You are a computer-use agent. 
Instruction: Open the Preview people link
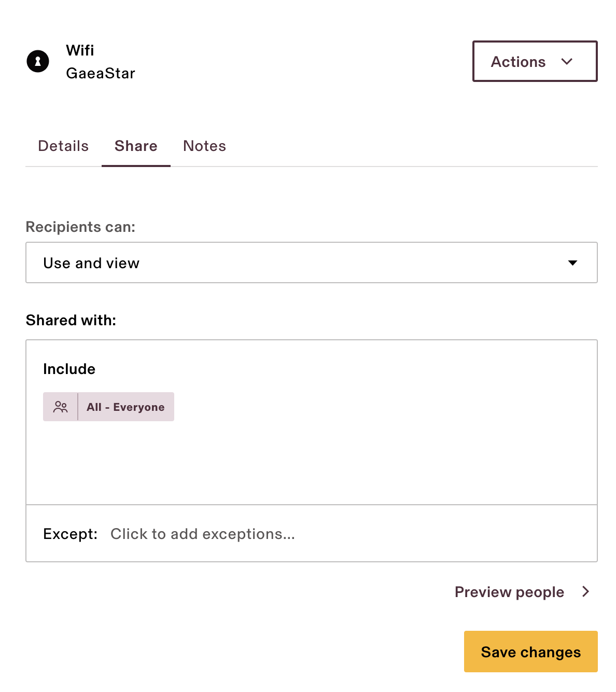(x=509, y=592)
